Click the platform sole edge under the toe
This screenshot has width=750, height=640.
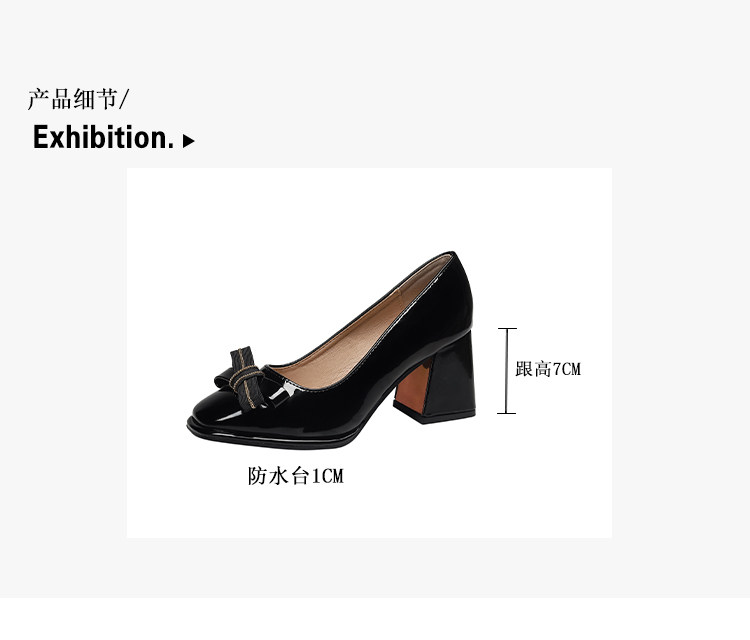(x=268, y=439)
